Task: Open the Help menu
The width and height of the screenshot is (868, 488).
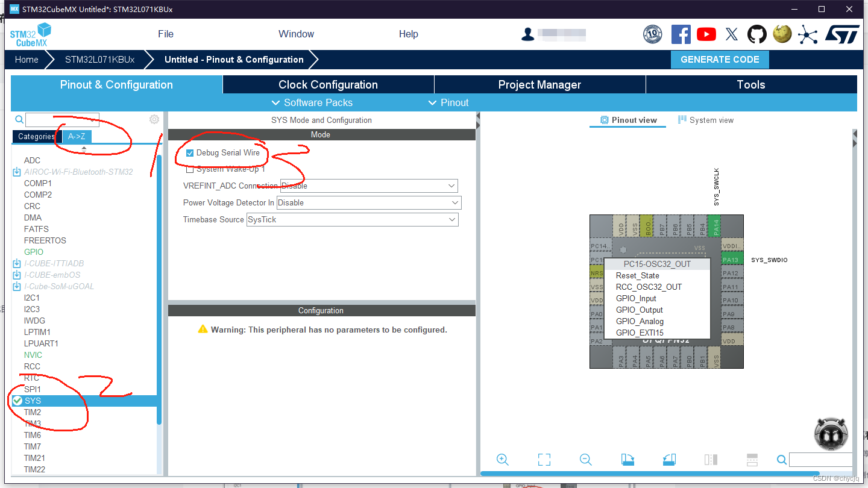Action: pyautogui.click(x=408, y=34)
